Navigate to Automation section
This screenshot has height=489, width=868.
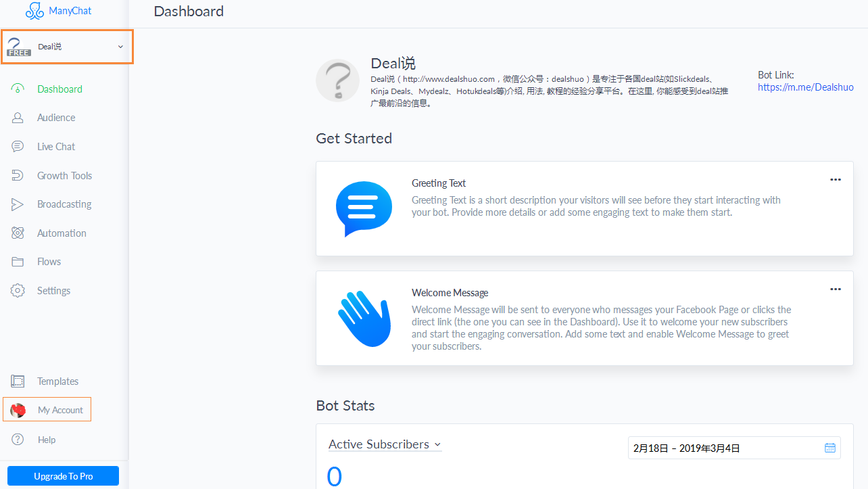click(62, 233)
